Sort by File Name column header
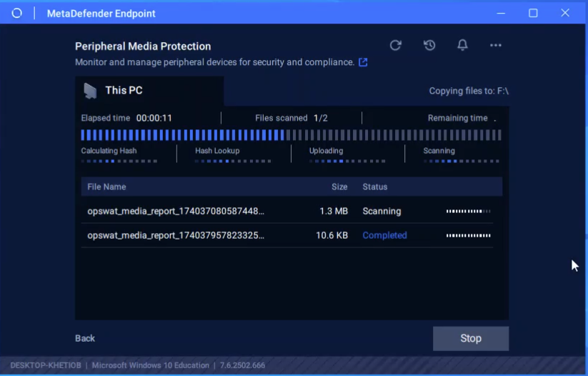Image resolution: width=588 pixels, height=376 pixels. point(106,187)
